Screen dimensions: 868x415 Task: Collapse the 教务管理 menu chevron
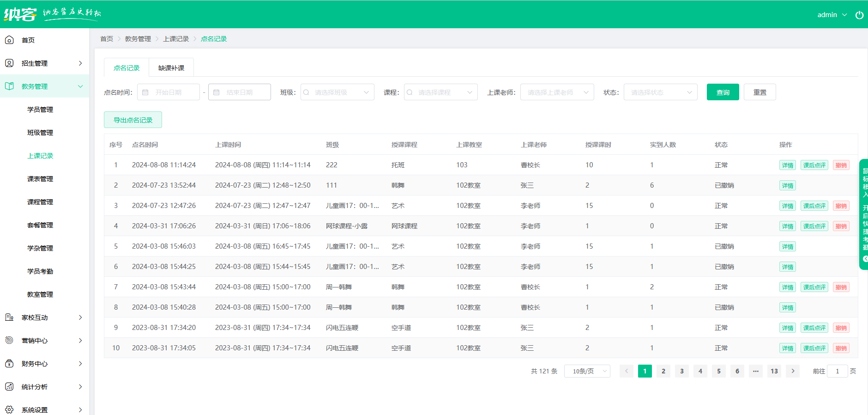[80, 86]
